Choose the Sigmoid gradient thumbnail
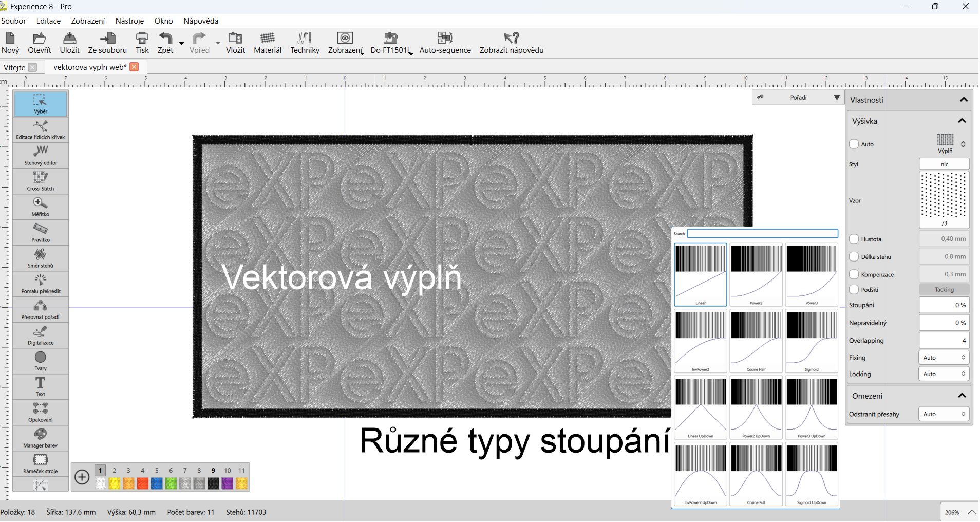The width and height of the screenshot is (980, 522). (x=812, y=341)
